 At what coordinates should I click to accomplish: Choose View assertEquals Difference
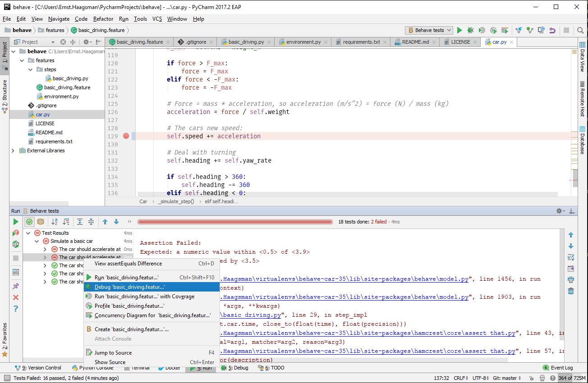coord(152,264)
